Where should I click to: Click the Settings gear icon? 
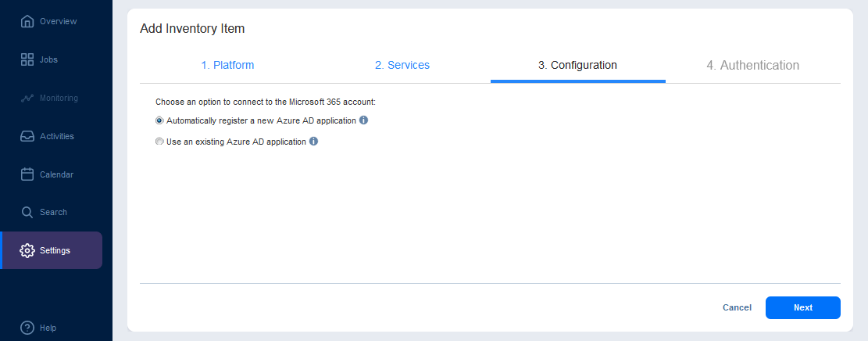click(27, 250)
